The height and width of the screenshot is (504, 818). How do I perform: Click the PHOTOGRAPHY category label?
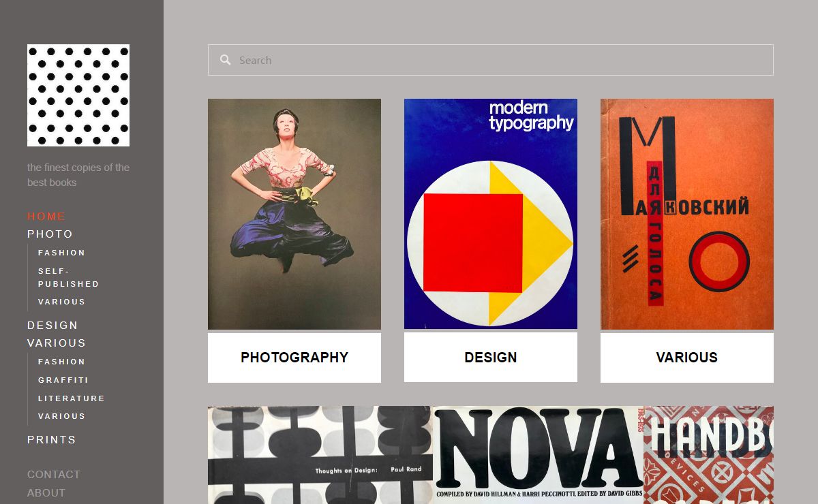(x=294, y=358)
